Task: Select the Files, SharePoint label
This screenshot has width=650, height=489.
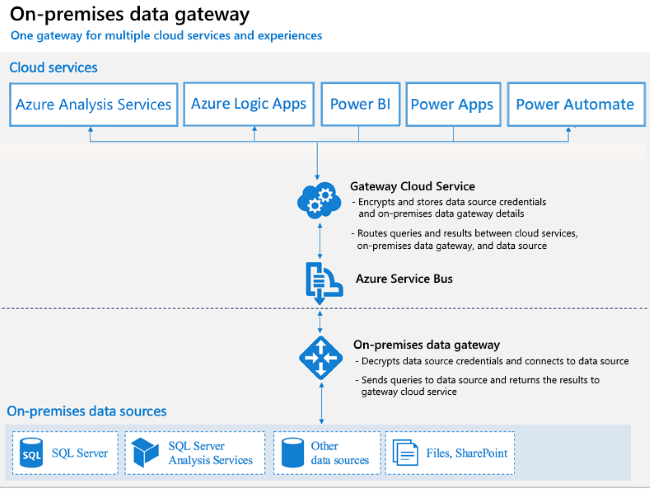Action: coord(467,453)
